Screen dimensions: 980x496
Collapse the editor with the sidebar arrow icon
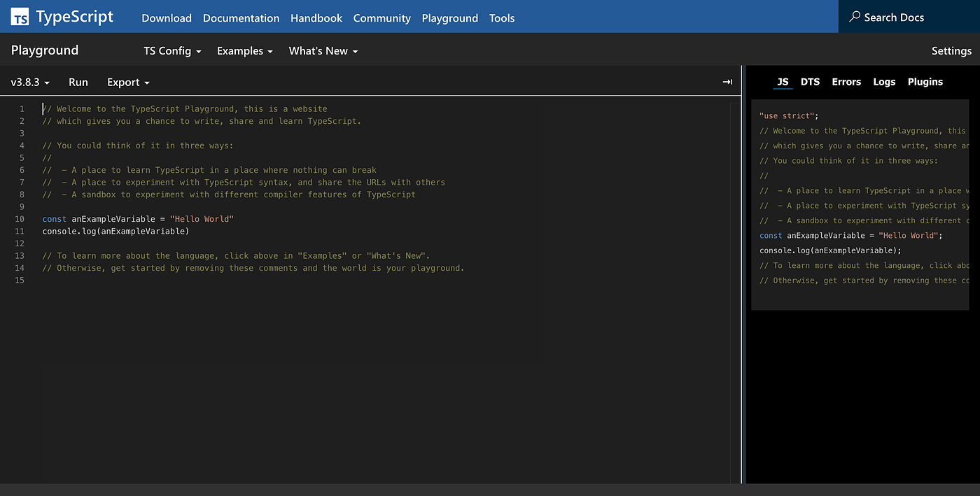click(727, 82)
